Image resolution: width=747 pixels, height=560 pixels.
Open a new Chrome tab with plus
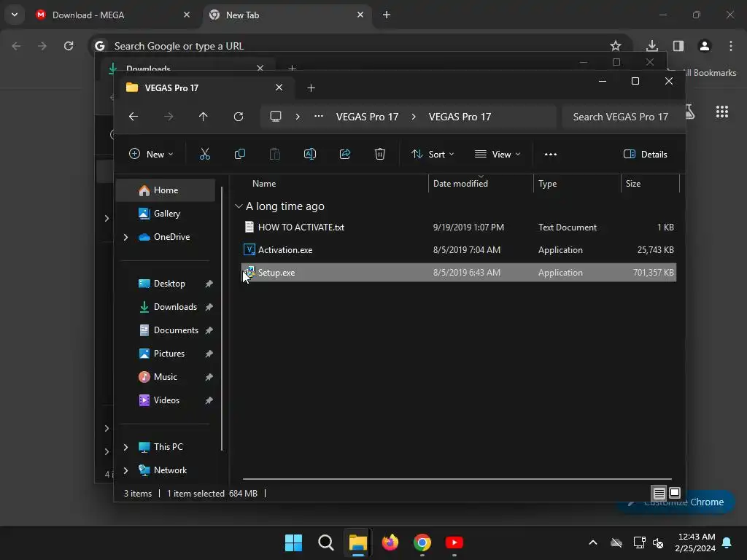(x=387, y=15)
